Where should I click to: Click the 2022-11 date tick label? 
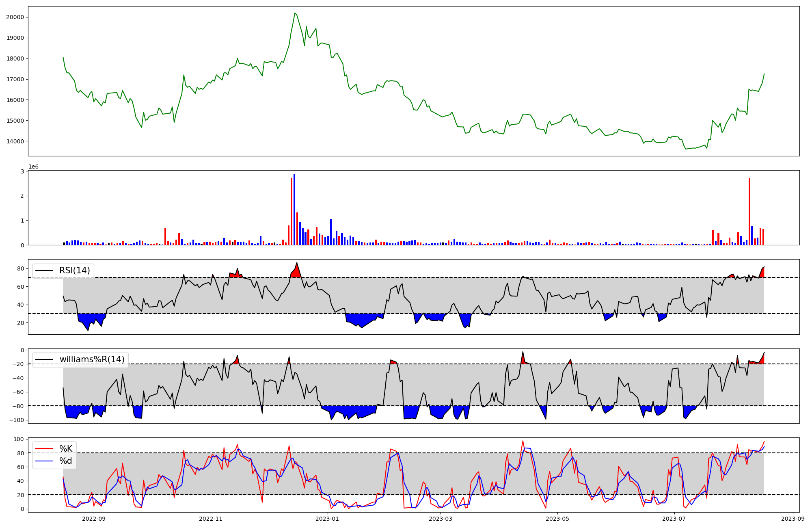coord(211,519)
